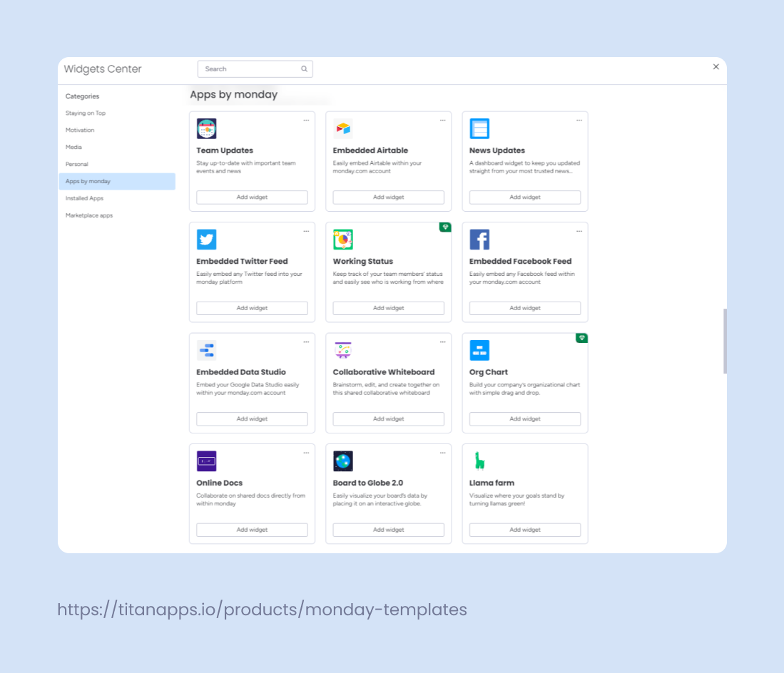Screen dimensions: 784x673
Task: Select the Collaborative Whiteboard easel icon
Action: 342,350
